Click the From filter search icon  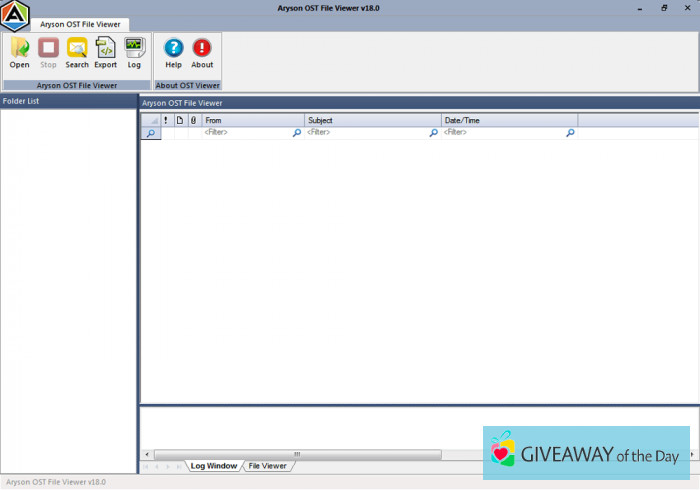[x=296, y=133]
